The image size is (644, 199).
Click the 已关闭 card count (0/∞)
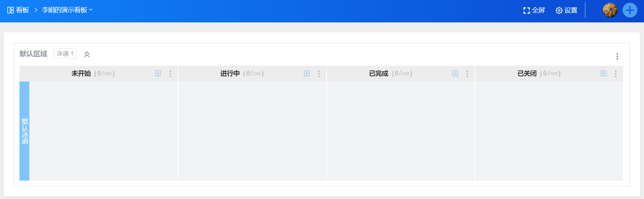click(x=550, y=73)
